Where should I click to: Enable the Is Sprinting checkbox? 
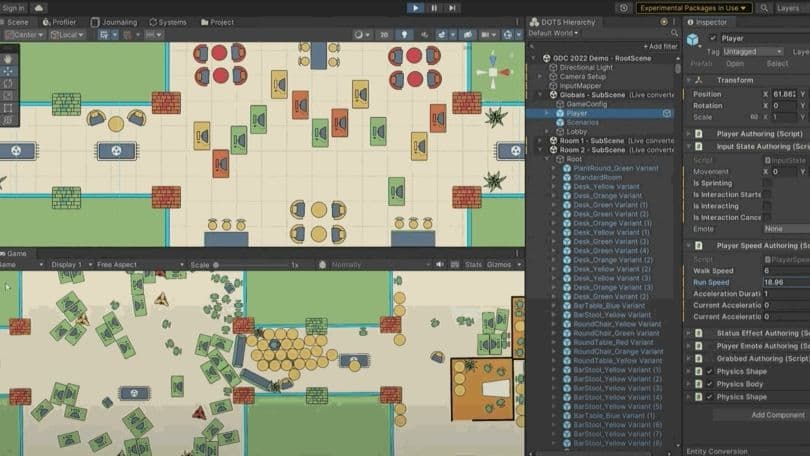click(x=767, y=183)
